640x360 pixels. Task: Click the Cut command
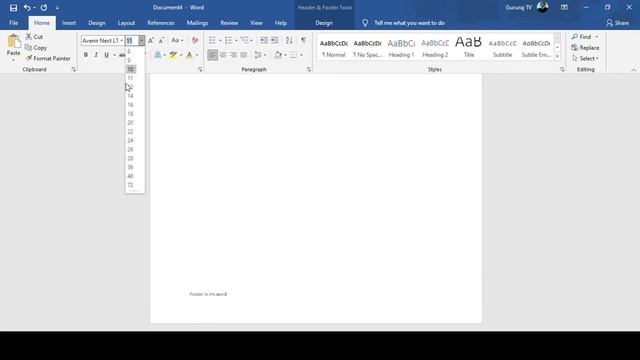[34, 37]
